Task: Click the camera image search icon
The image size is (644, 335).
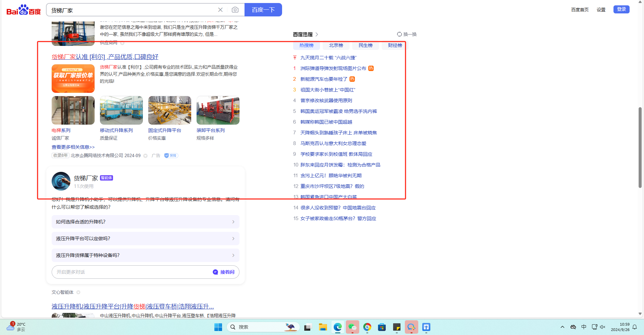Action: coord(235,10)
